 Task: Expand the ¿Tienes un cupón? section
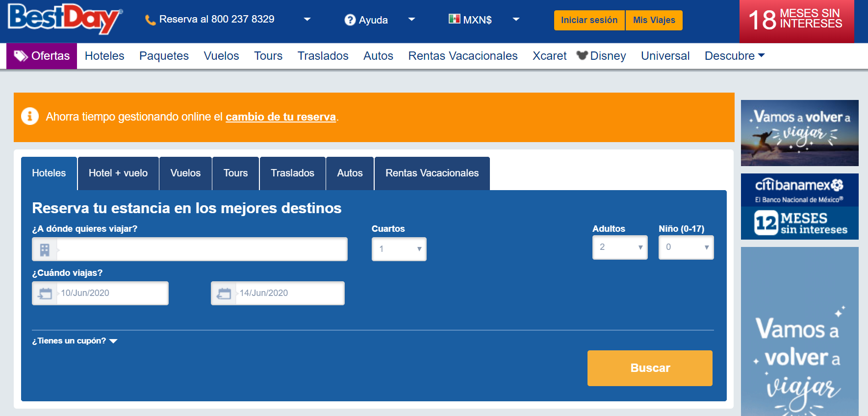[x=75, y=341]
